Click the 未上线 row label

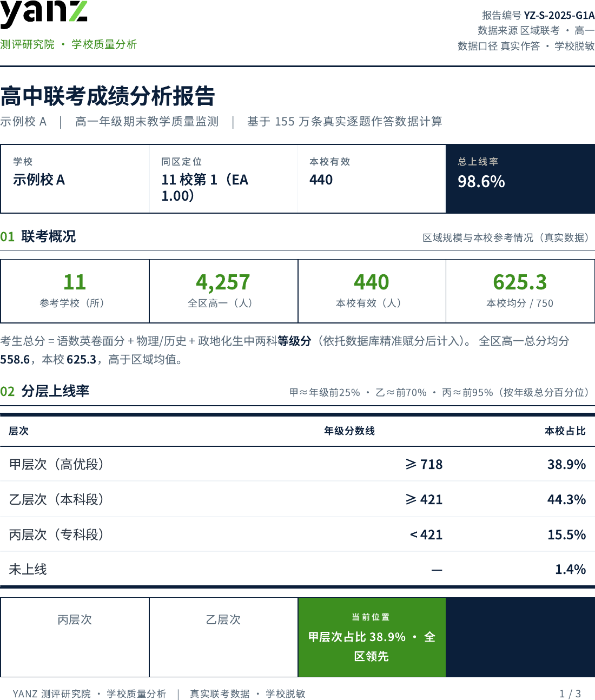(x=28, y=569)
